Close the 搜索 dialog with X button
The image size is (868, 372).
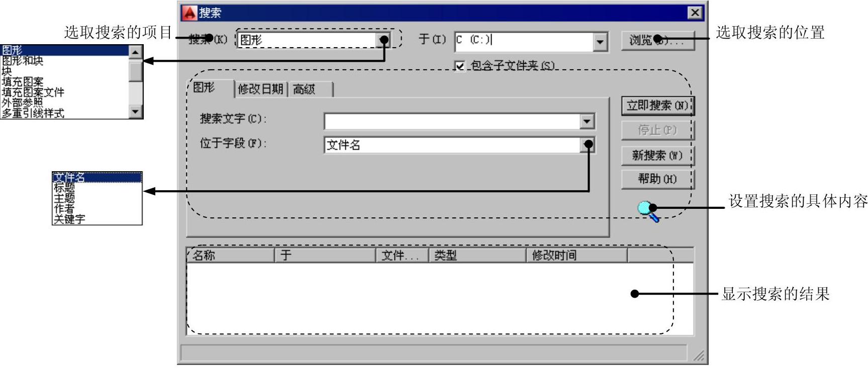point(695,13)
